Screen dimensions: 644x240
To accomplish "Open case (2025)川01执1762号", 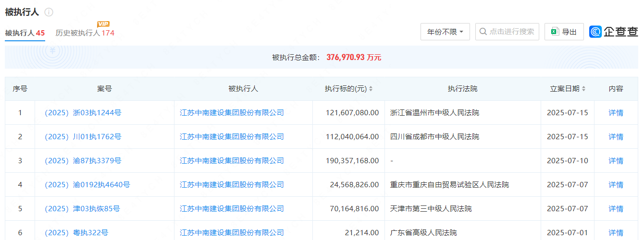I will [83, 137].
